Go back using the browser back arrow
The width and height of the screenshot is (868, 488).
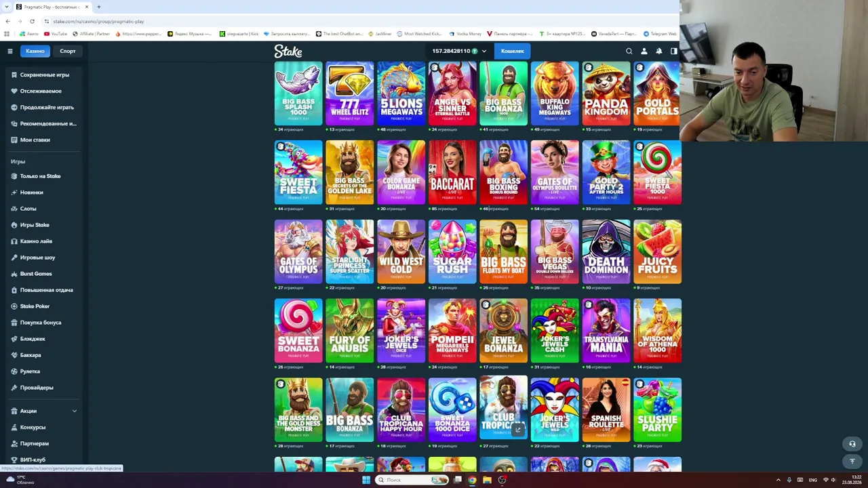tap(7, 21)
